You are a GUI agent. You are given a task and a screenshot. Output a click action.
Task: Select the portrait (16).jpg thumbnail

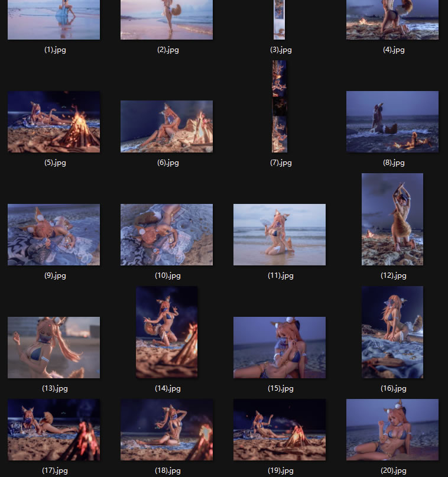(x=392, y=332)
